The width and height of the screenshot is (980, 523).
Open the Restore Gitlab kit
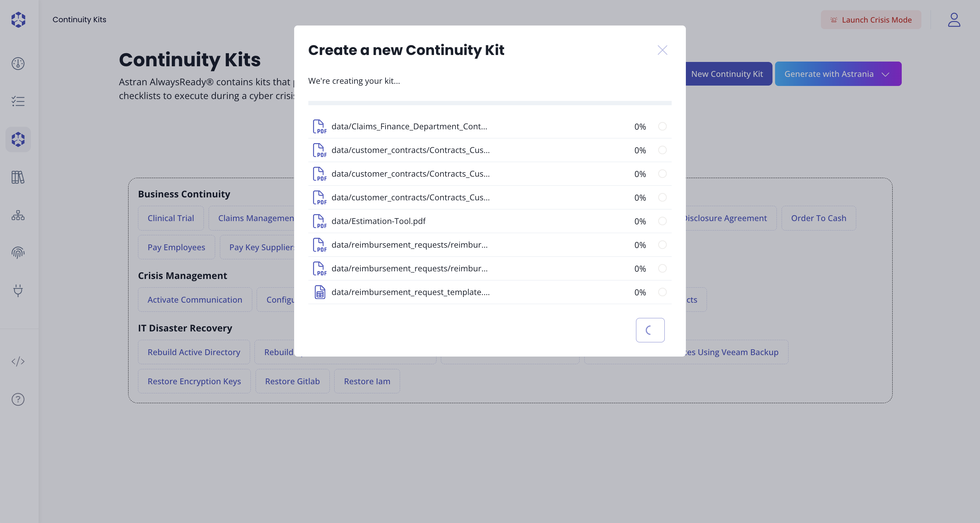(292, 381)
